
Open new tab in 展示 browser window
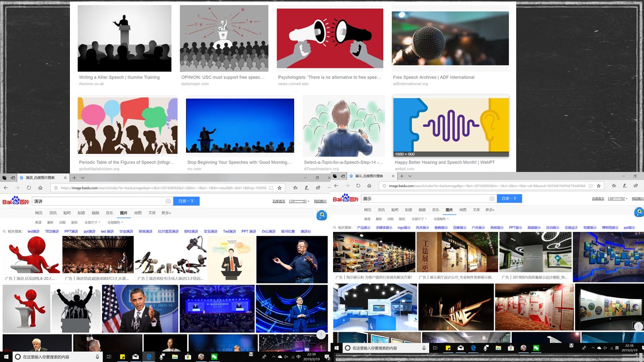(x=402, y=176)
